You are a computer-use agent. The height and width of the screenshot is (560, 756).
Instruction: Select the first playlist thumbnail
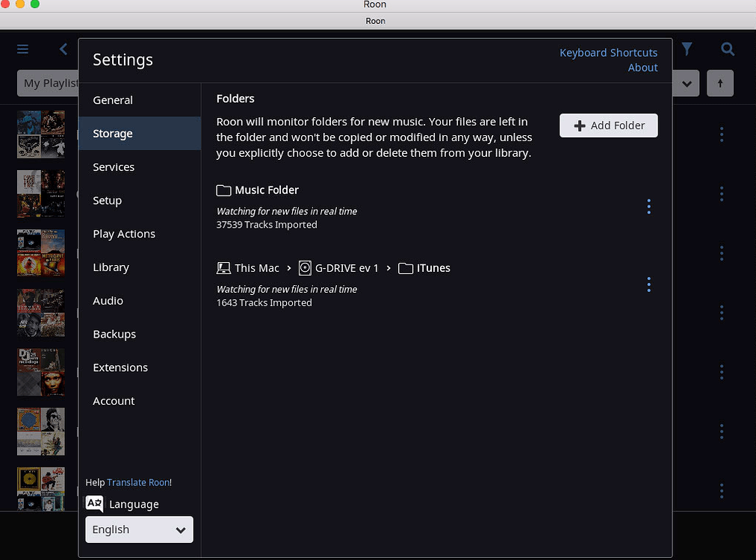(41, 134)
